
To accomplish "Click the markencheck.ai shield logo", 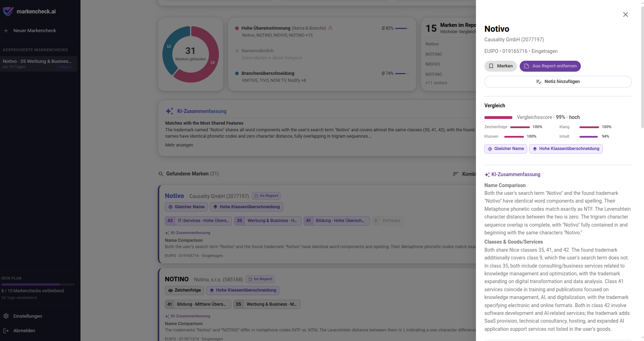I will point(8,11).
